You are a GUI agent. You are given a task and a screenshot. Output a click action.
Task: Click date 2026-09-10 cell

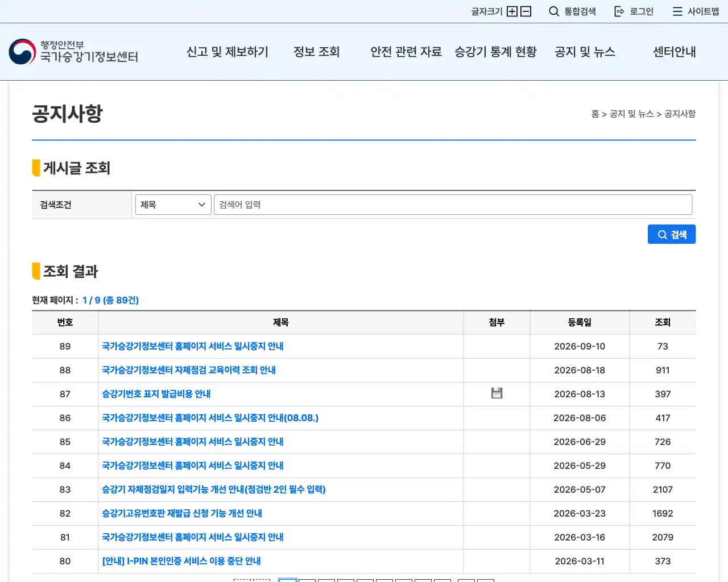(x=580, y=346)
